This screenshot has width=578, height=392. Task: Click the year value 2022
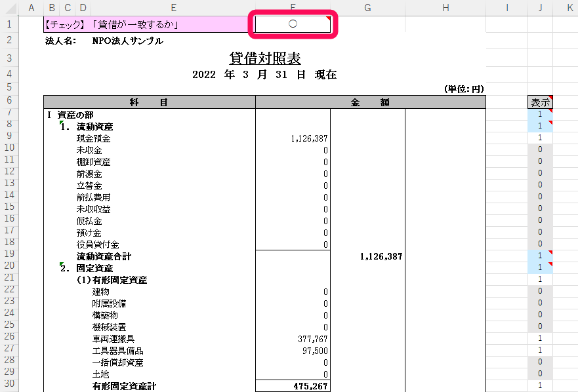tap(204, 75)
